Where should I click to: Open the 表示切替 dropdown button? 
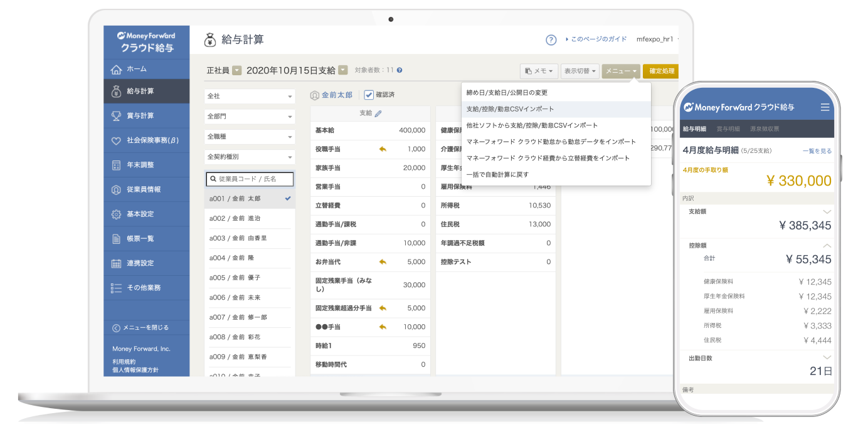(580, 71)
